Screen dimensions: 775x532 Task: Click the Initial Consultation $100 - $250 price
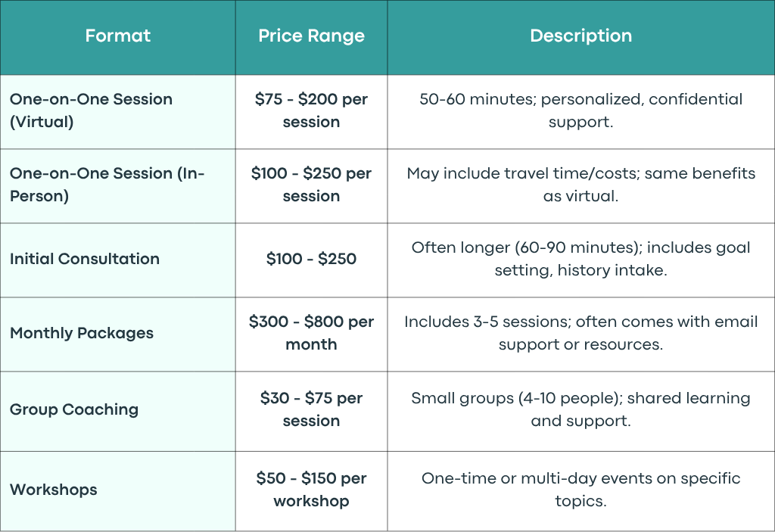click(311, 259)
